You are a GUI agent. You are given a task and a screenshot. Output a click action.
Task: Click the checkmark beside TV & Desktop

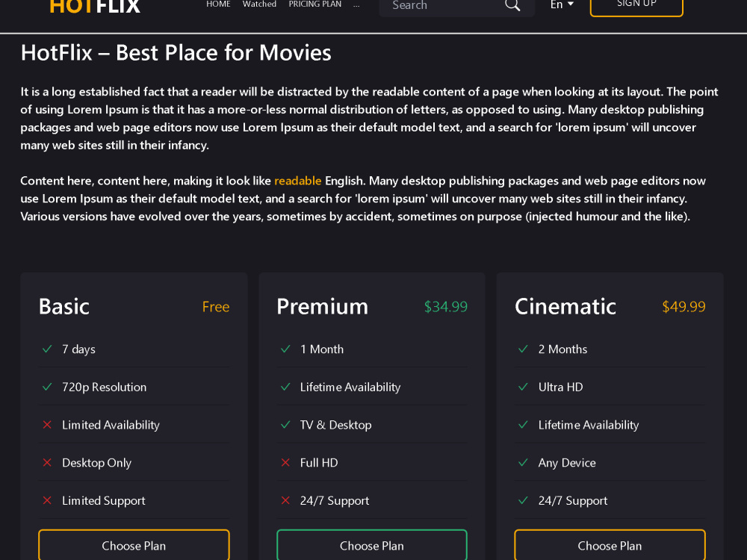pos(285,424)
